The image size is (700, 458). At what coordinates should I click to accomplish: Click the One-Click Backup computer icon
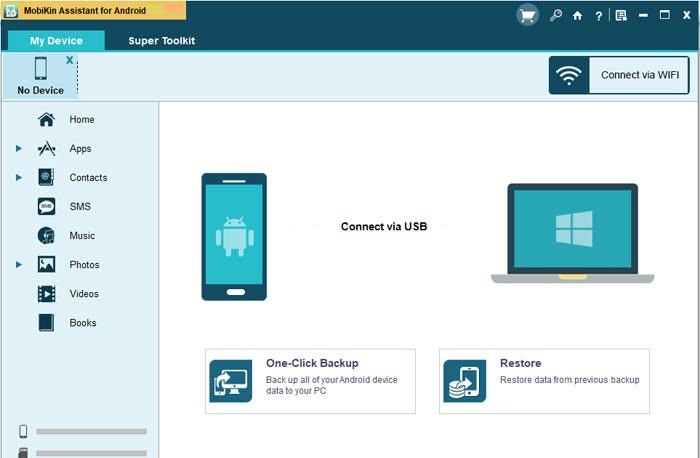(231, 381)
